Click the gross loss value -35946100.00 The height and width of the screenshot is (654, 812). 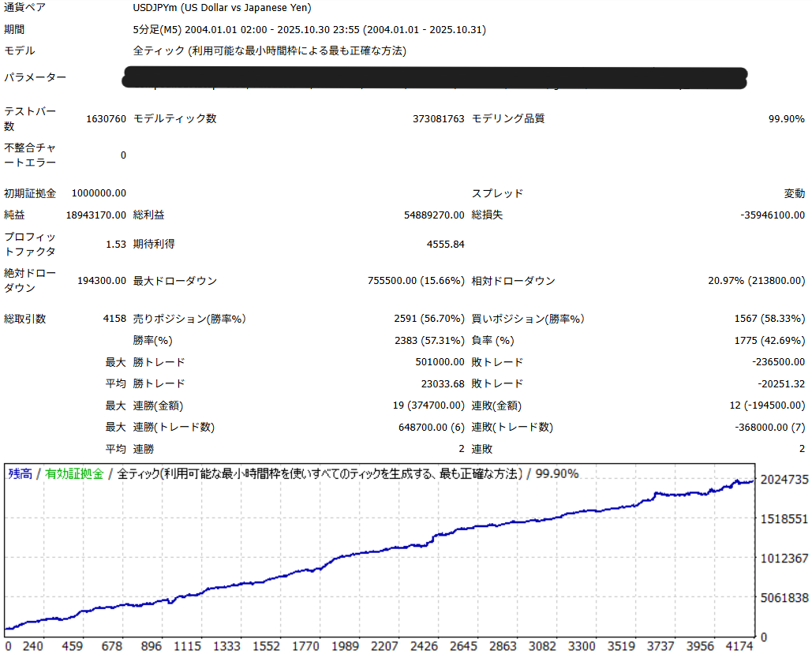coord(773,215)
